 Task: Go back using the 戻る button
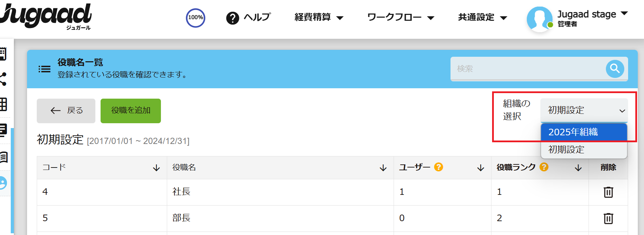coord(66,111)
